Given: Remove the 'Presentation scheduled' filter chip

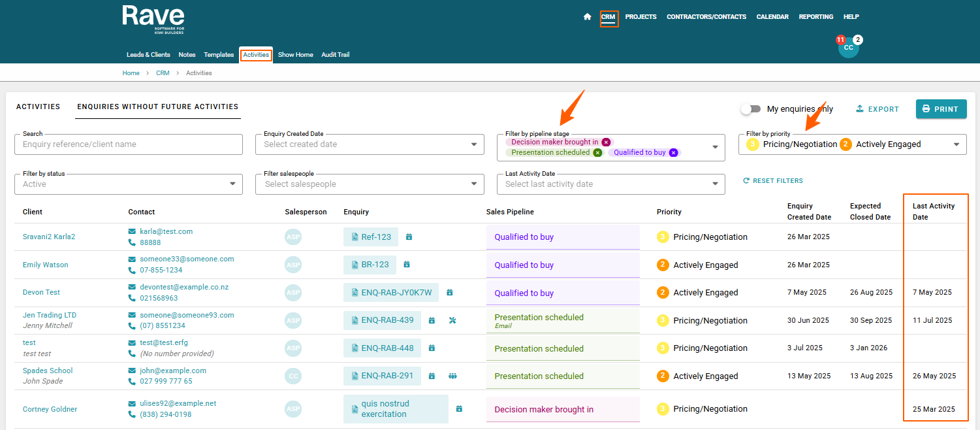Looking at the screenshot, I should (597, 152).
